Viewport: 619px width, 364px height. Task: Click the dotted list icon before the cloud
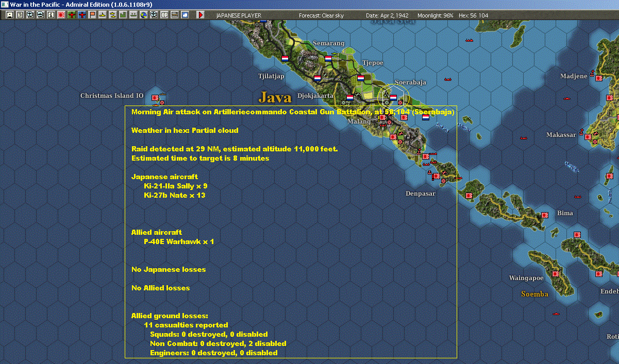[x=175, y=15]
